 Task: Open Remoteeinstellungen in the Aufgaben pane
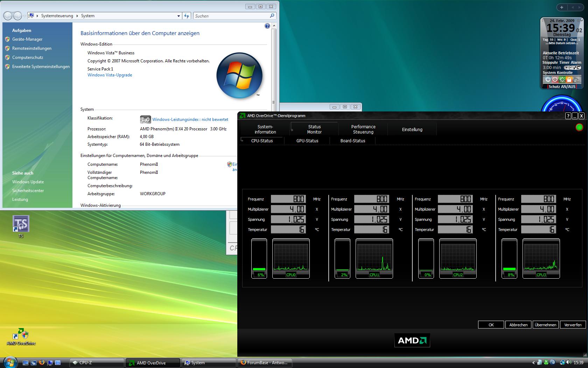click(x=32, y=48)
